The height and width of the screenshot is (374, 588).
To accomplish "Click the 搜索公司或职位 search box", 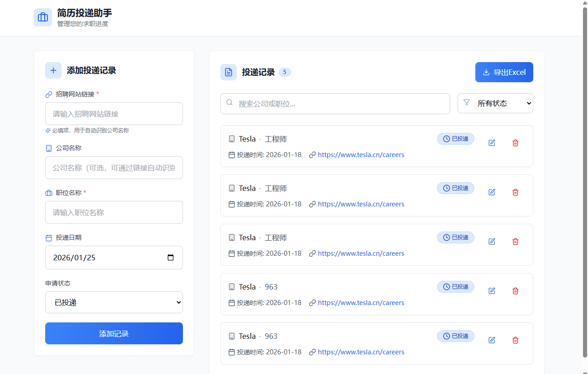I will 335,104.
